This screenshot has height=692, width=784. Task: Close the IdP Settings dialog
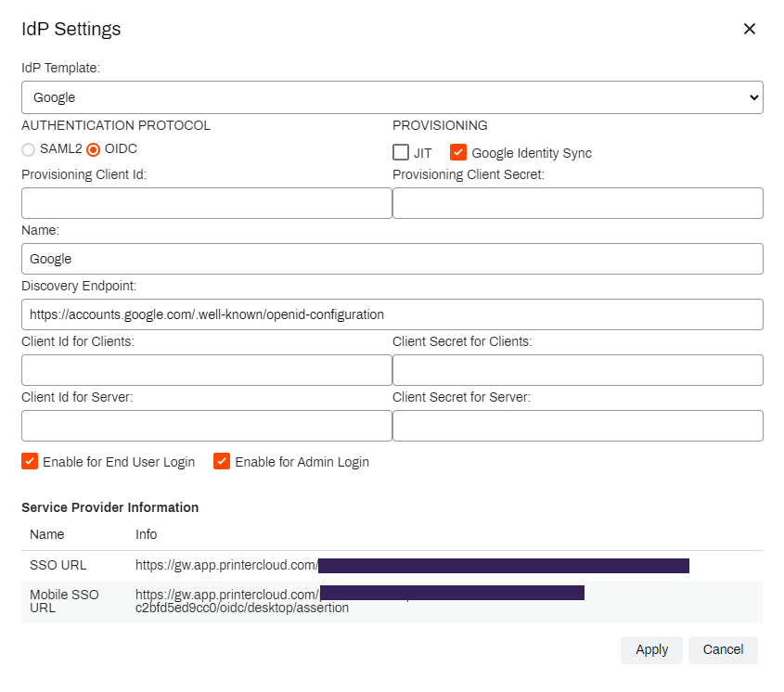pos(749,29)
